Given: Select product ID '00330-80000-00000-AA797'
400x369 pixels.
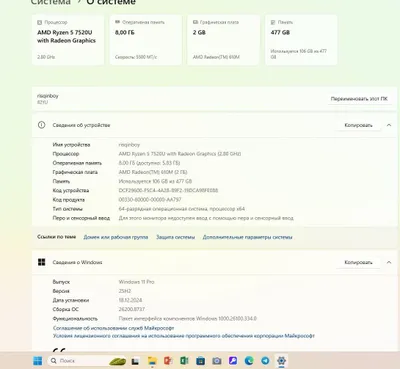Looking at the screenshot, I should point(150,200).
